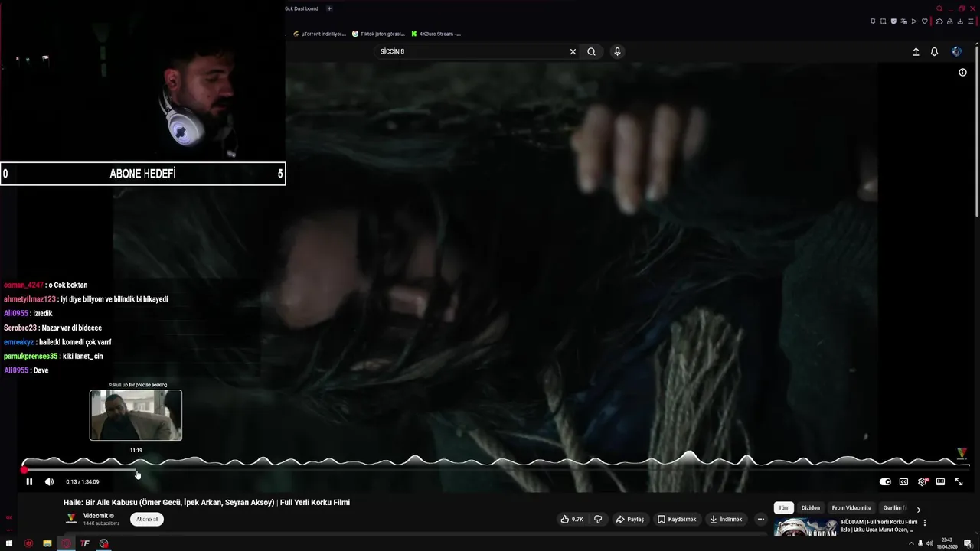Click the browser player/flow icon
This screenshot has width=980, height=551.
click(x=914, y=21)
